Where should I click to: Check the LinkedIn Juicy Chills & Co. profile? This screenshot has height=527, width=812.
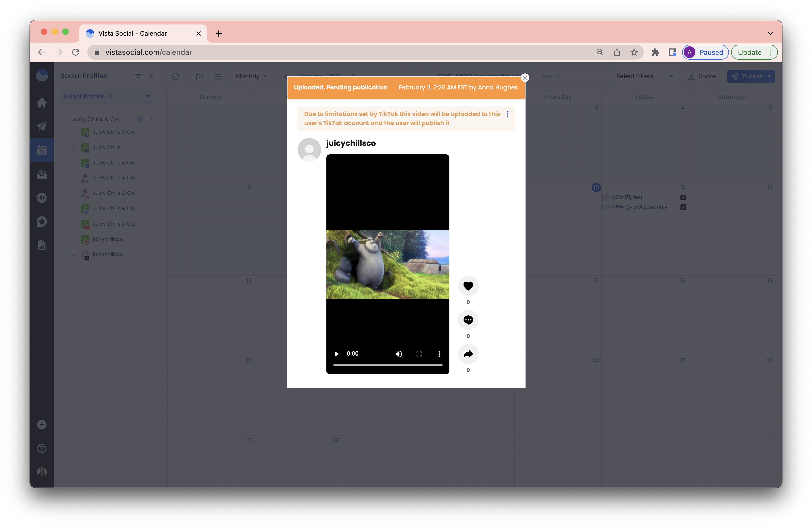click(74, 163)
